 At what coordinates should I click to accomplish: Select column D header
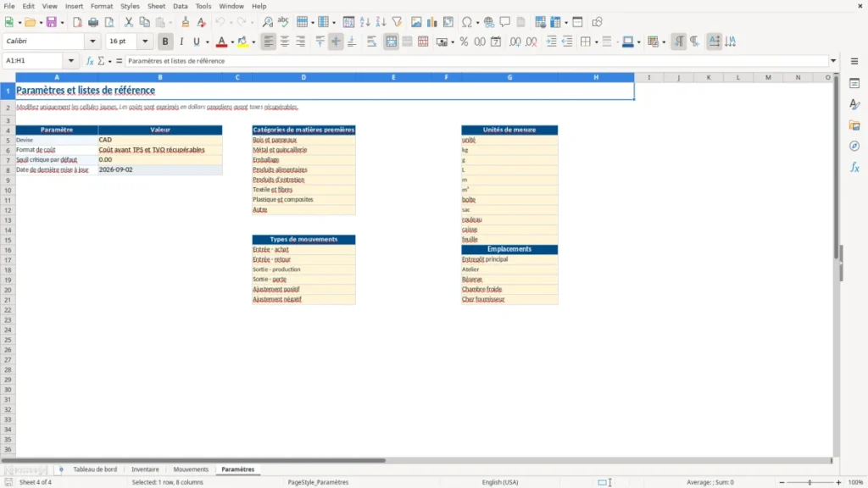click(x=303, y=77)
